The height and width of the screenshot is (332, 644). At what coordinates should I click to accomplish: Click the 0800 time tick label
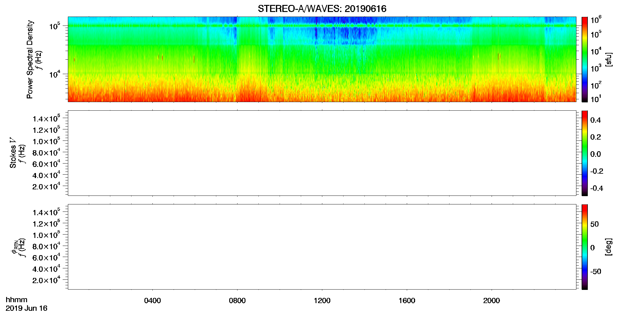point(237,301)
